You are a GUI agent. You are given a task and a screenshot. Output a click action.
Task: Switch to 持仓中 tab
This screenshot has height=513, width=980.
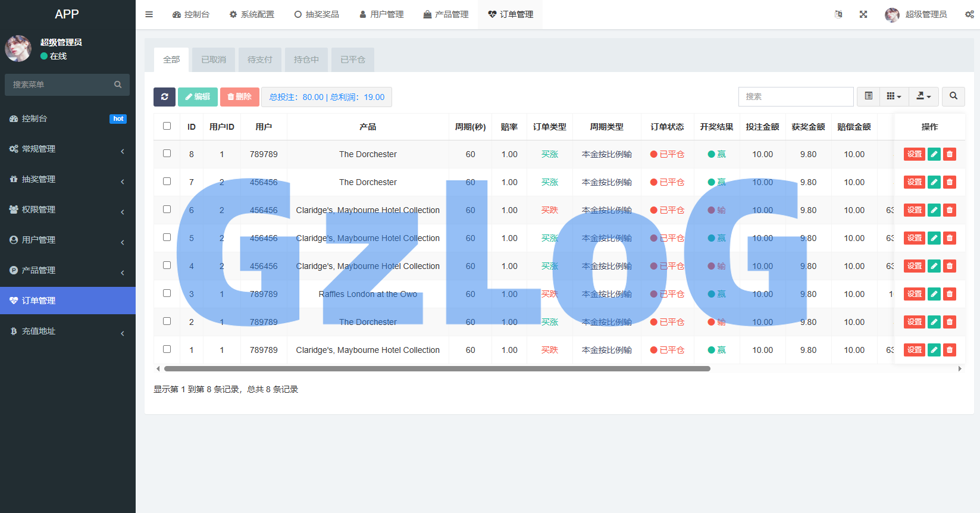point(306,60)
